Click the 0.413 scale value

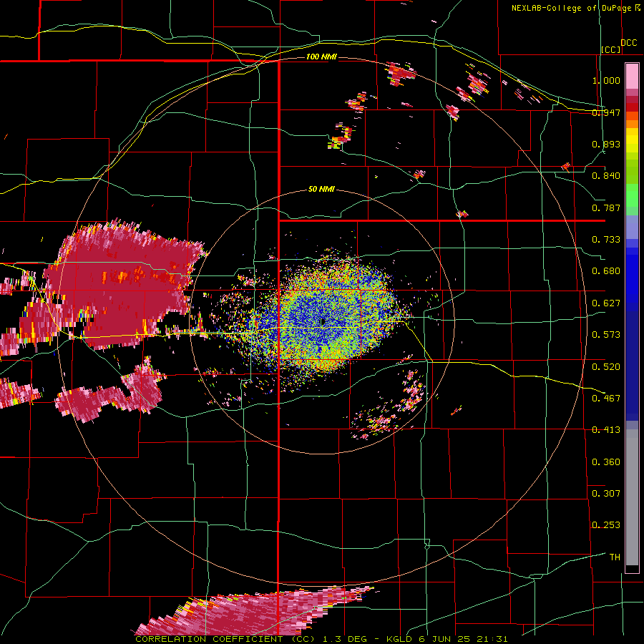(x=606, y=430)
